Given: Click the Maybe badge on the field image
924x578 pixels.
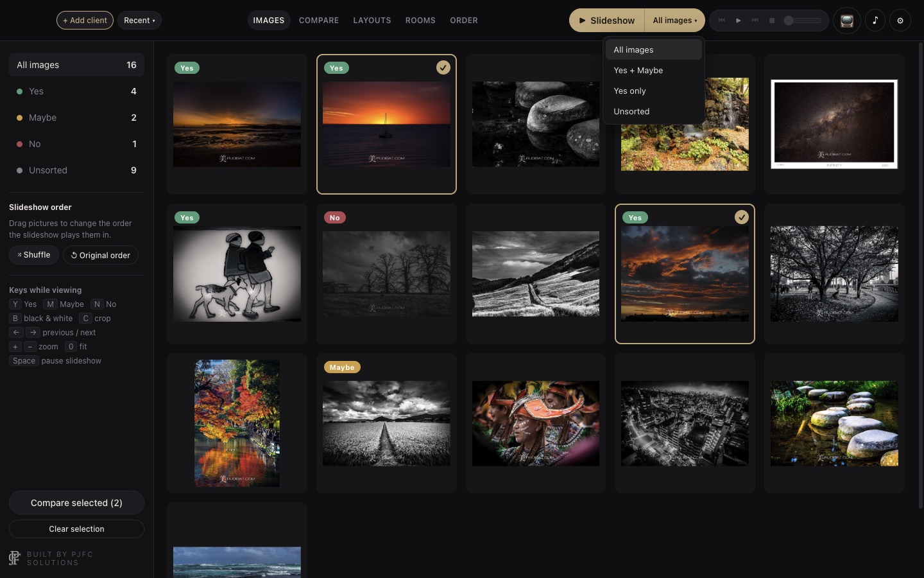Looking at the screenshot, I should click(x=342, y=367).
